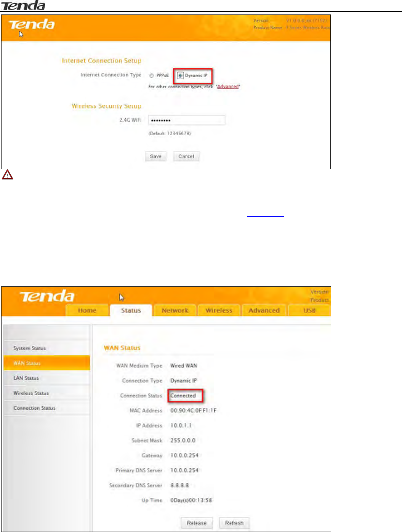Open the USB tab

pos(309,310)
